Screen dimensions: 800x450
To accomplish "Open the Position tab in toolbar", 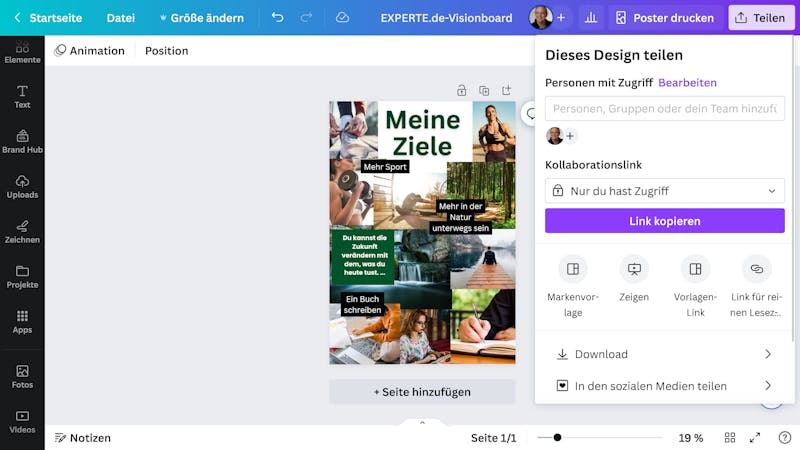I will [x=166, y=51].
